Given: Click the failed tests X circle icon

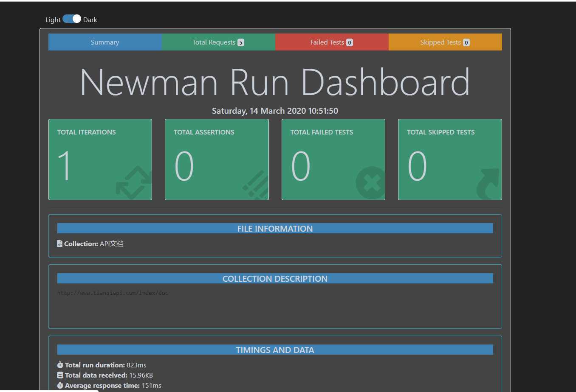Looking at the screenshot, I should (x=370, y=183).
